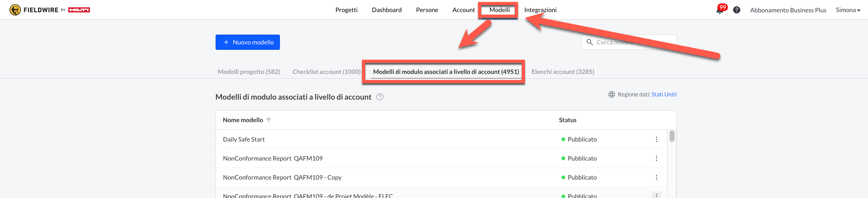
Task: Click the globe icon next to Regione dati
Action: (611, 95)
